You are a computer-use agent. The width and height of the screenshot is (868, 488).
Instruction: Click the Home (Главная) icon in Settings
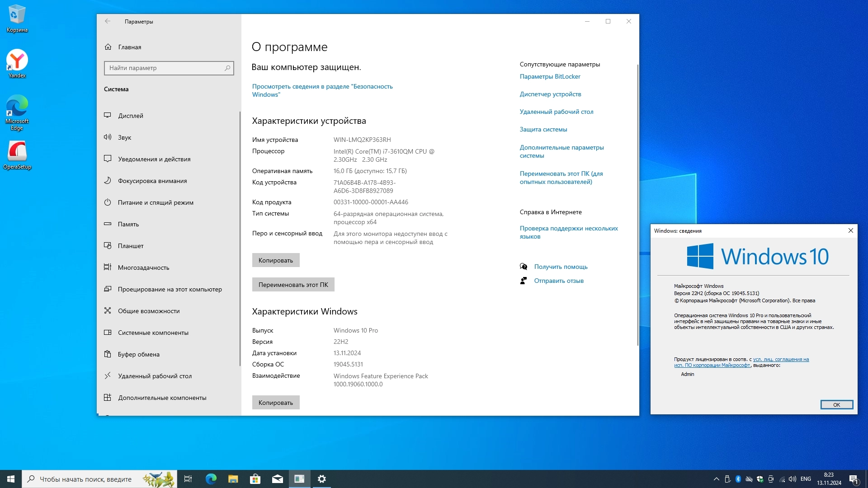[108, 47]
